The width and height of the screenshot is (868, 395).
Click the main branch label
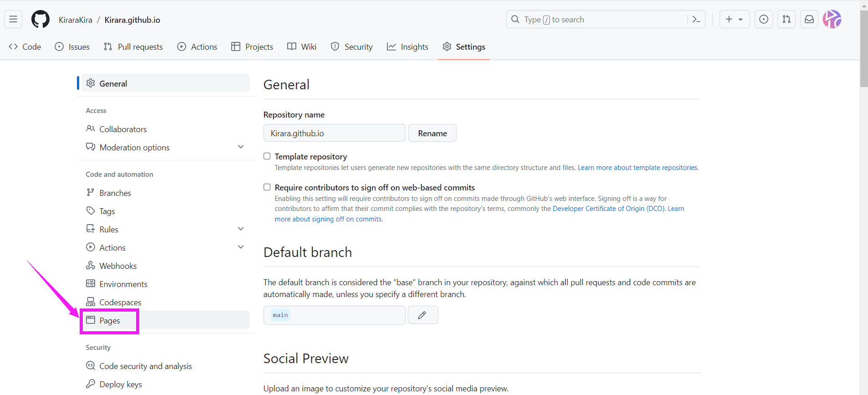pos(280,315)
